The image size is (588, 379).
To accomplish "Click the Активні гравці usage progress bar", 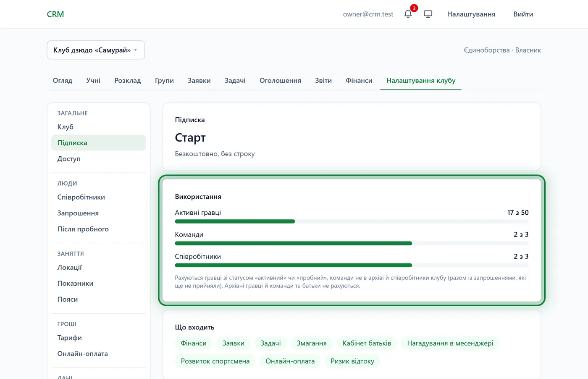I will tap(352, 221).
